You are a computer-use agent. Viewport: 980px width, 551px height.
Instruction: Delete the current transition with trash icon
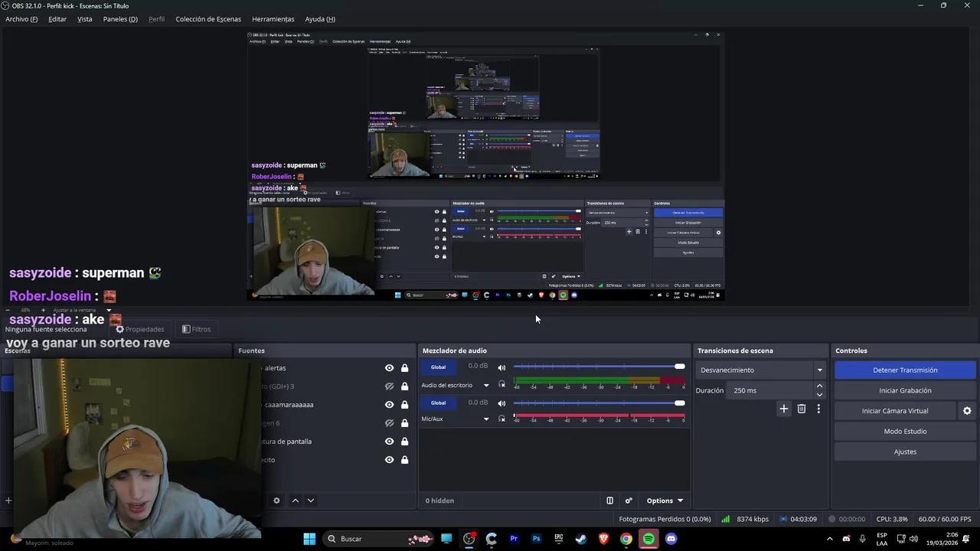click(802, 409)
